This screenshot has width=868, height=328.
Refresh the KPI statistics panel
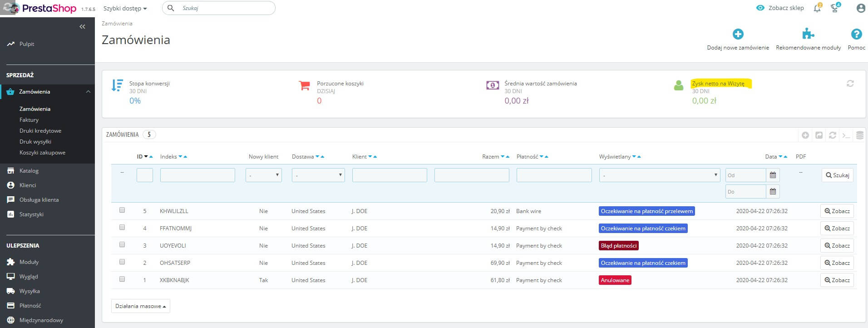pos(850,84)
